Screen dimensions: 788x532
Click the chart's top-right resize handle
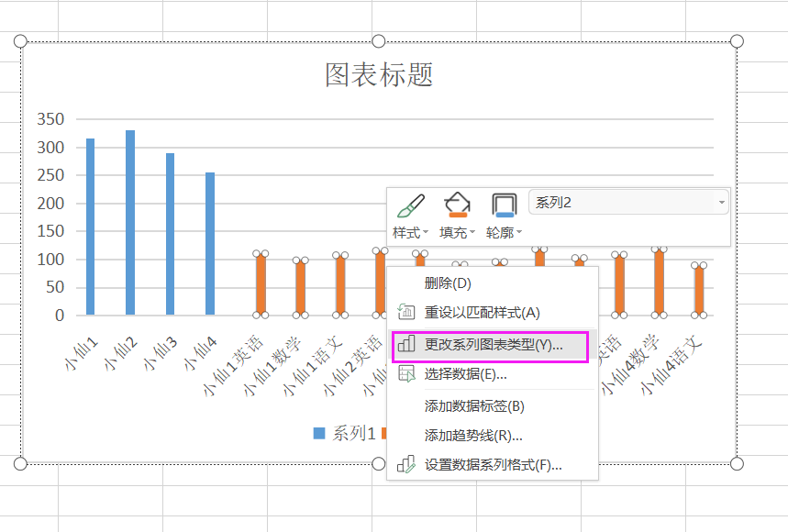[x=737, y=41]
